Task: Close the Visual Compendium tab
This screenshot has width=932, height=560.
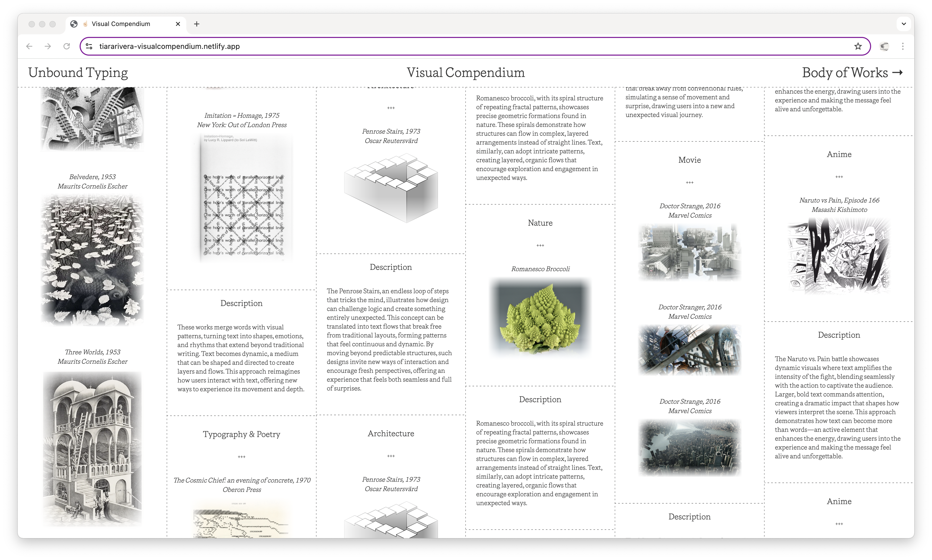Action: click(178, 24)
